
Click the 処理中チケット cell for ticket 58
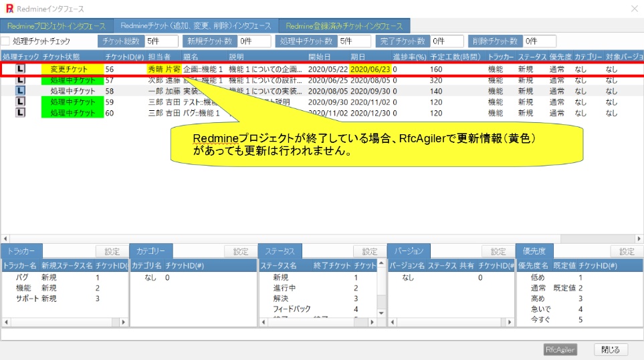[72, 91]
